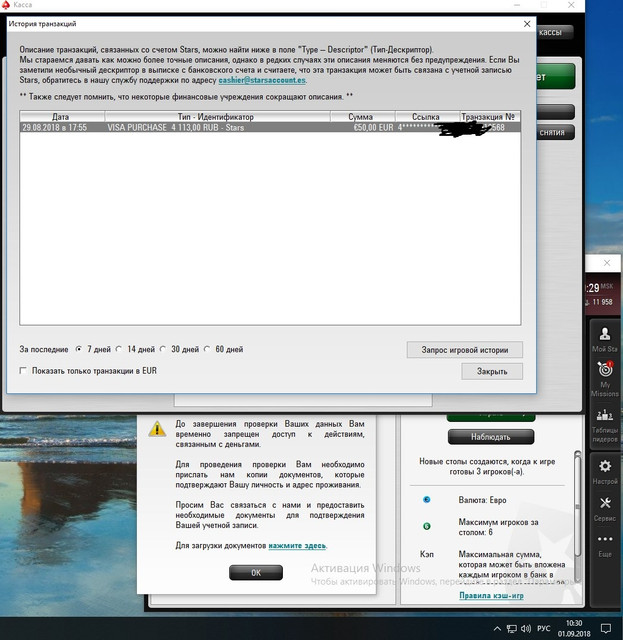Open the Windows notification center icon
Image resolution: width=623 pixels, height=640 pixels.
[606, 628]
